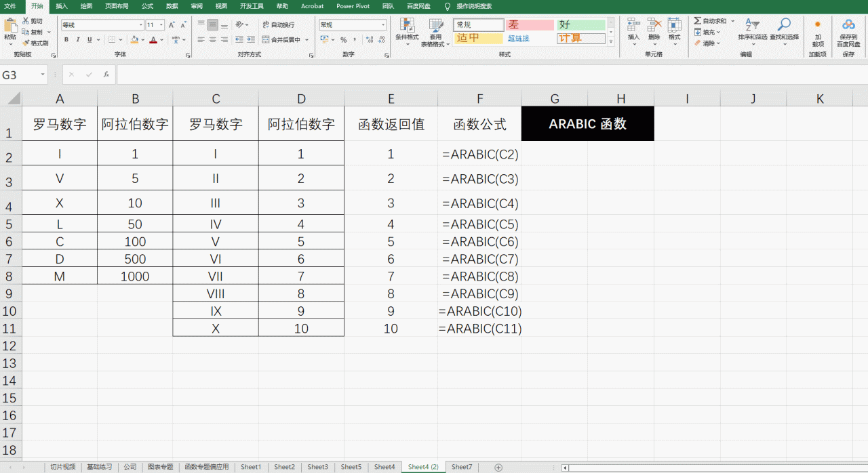The width and height of the screenshot is (868, 473).
Task: Open the Data (数据) ribbon tab
Action: 172,5
